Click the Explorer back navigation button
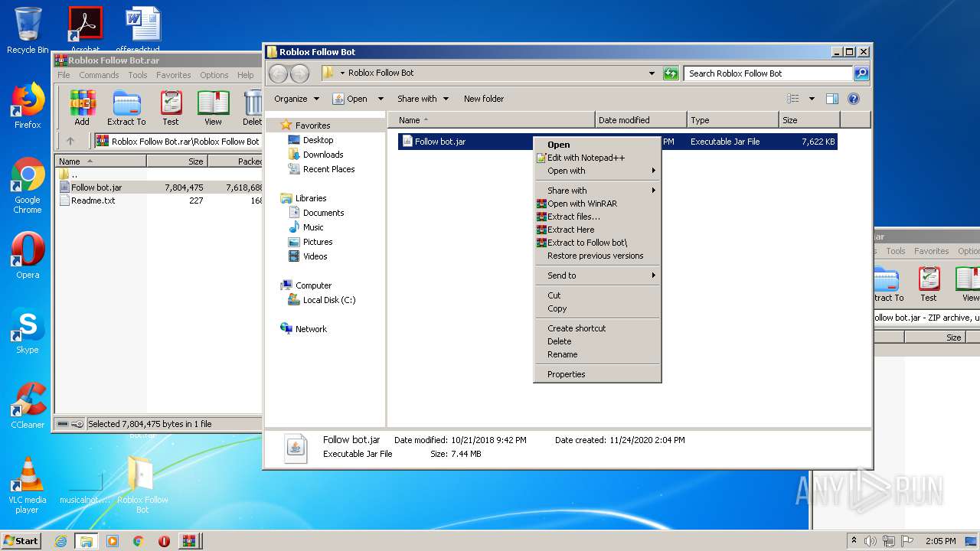 tap(279, 73)
